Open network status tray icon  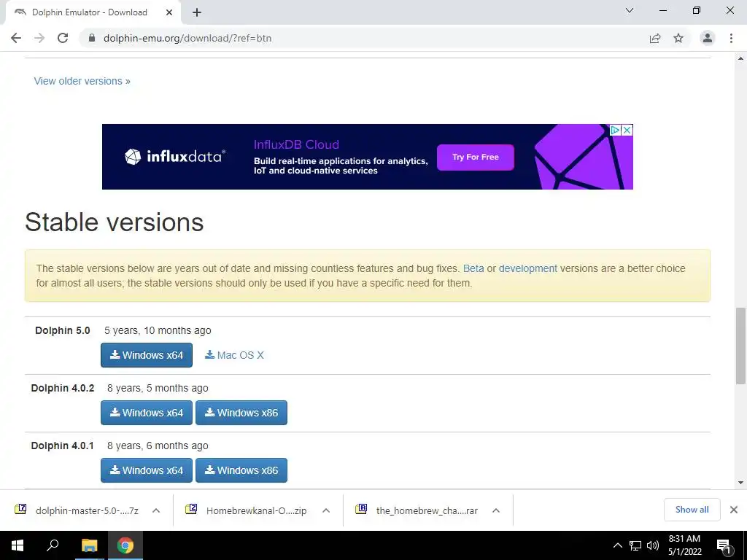[635, 545]
